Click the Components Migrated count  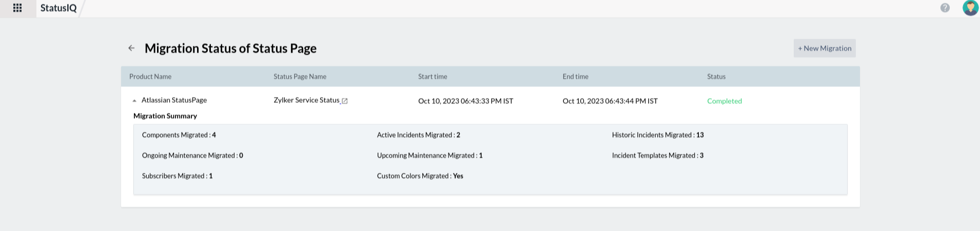coord(214,135)
